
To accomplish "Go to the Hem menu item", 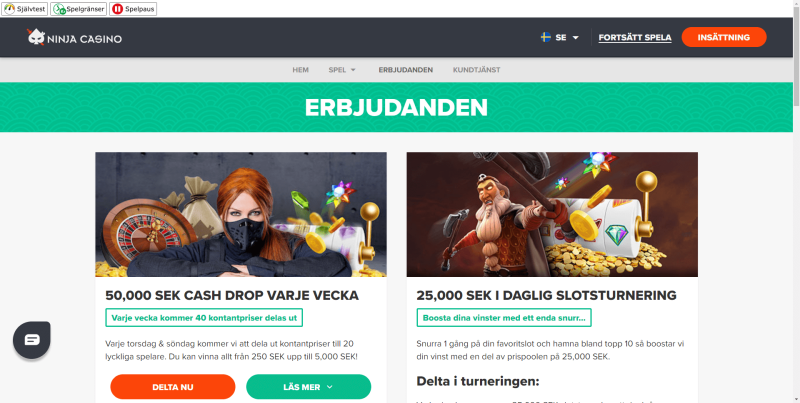I will pos(301,70).
